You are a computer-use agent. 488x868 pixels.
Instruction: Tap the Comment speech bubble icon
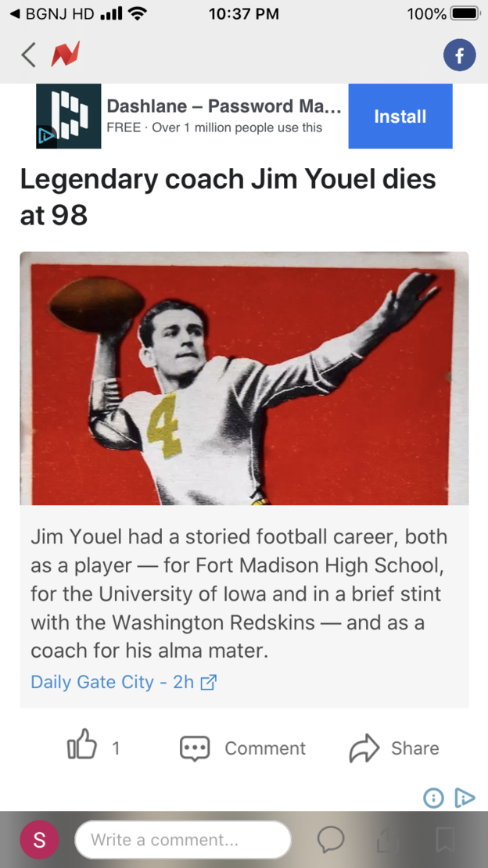pos(195,748)
